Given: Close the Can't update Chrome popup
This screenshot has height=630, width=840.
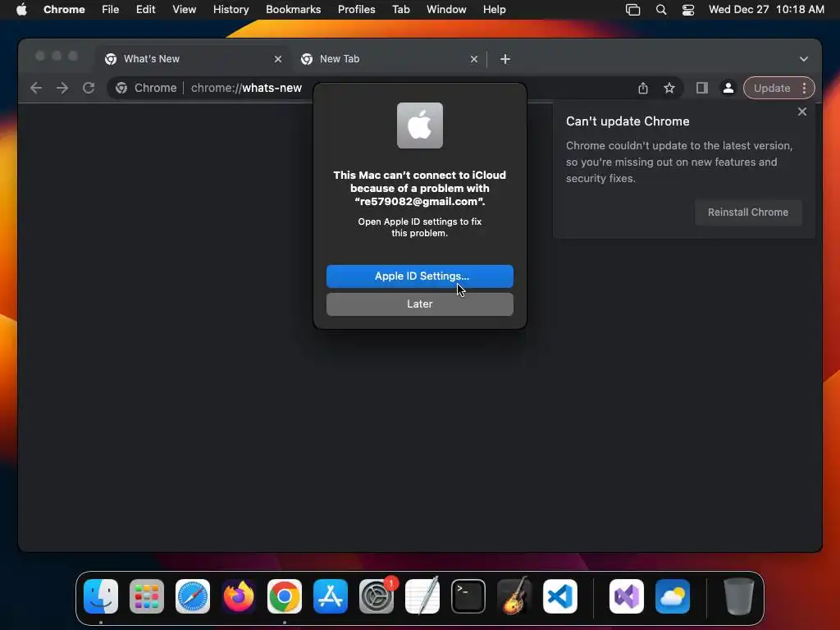Looking at the screenshot, I should 802,112.
